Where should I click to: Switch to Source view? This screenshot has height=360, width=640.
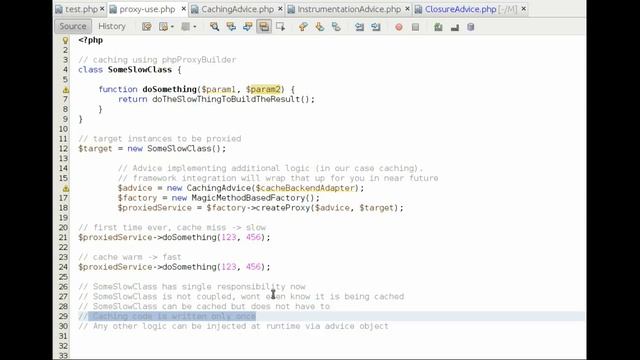(73, 27)
